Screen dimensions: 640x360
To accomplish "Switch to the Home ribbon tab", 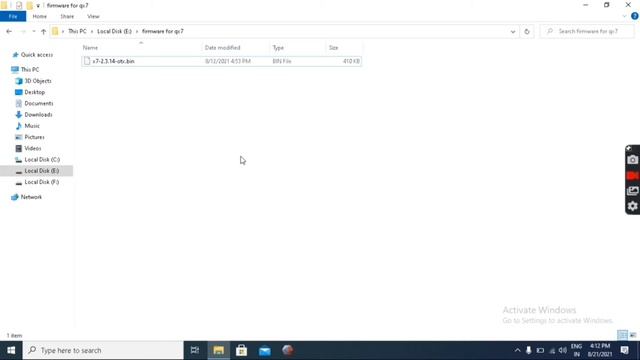I will click(40, 16).
